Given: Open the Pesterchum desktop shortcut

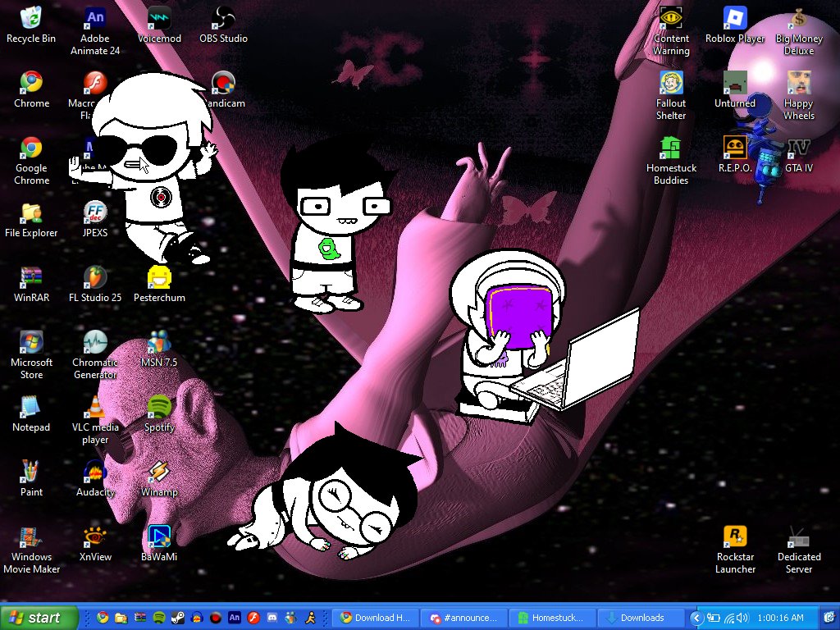Looking at the screenshot, I should [159, 284].
